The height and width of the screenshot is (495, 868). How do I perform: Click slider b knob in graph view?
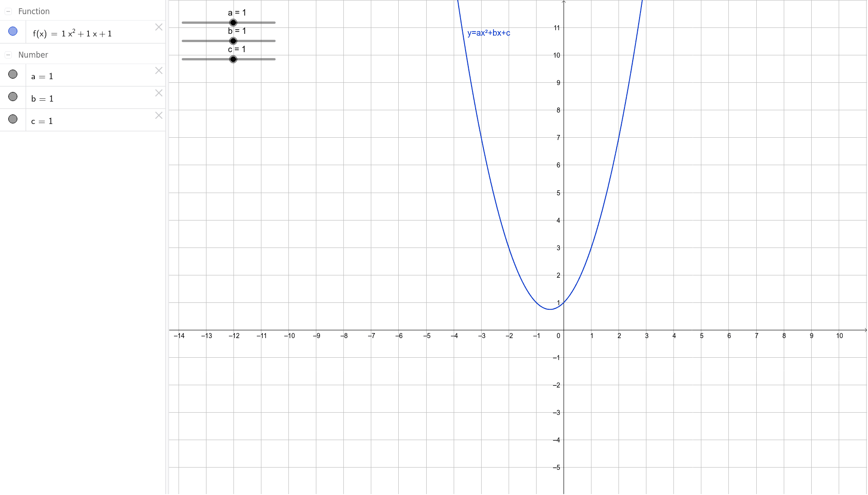(233, 41)
